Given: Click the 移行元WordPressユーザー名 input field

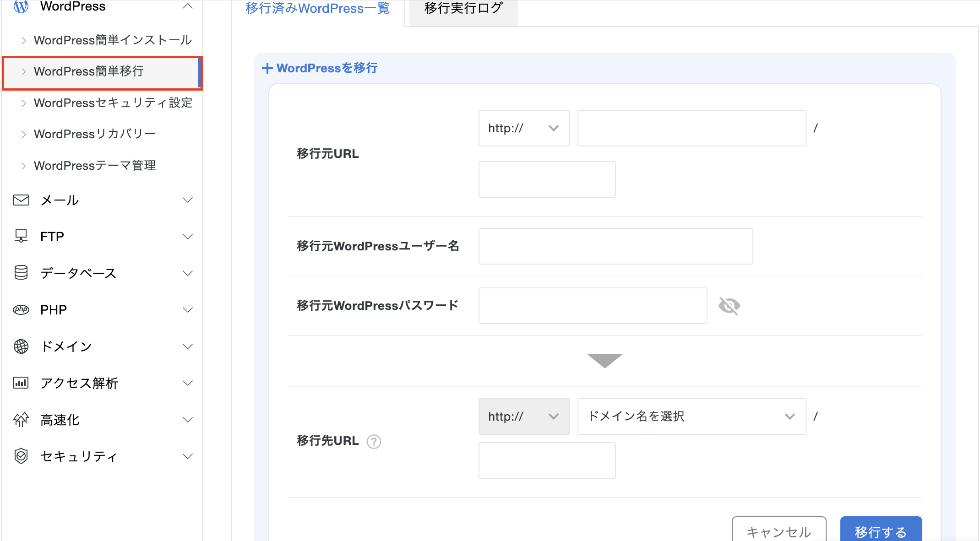Looking at the screenshot, I should tap(616, 246).
